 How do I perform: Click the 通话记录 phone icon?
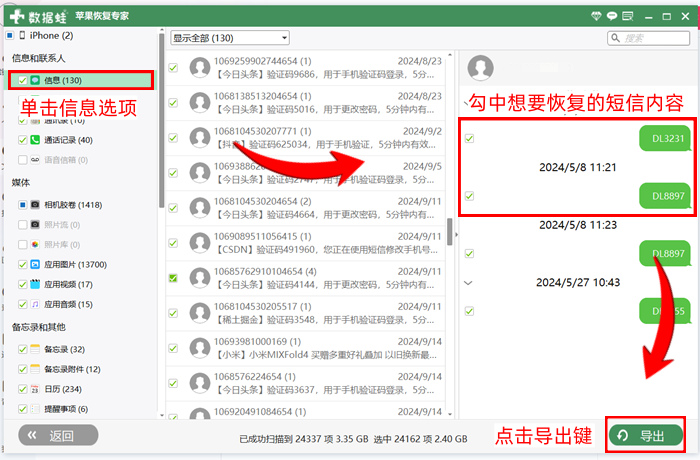pos(35,140)
